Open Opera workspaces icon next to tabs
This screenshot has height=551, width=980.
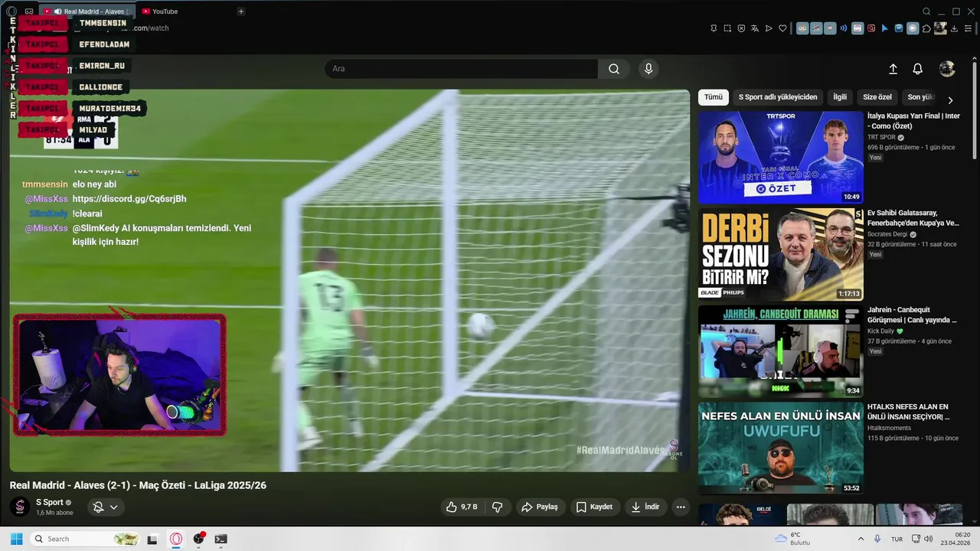point(29,11)
